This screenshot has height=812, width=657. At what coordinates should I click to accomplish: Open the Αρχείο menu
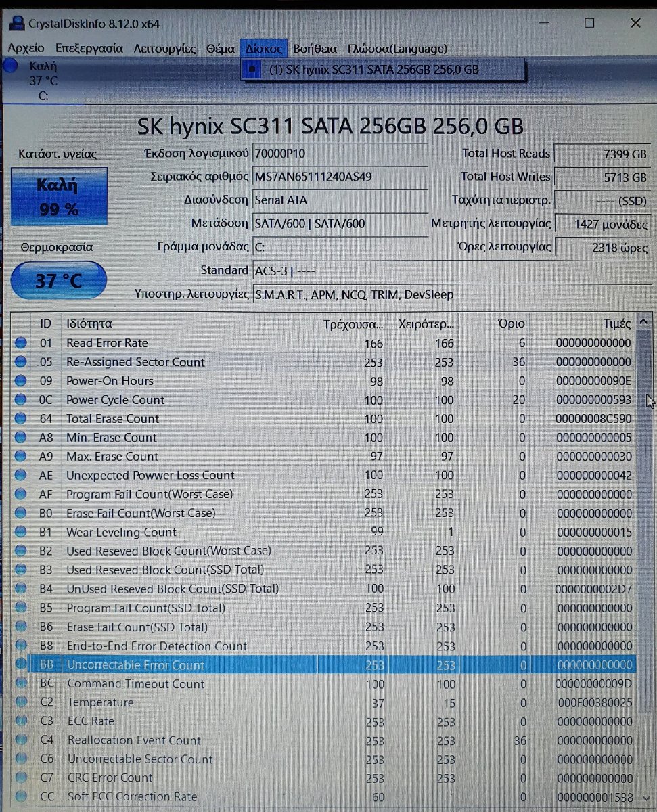pyautogui.click(x=26, y=49)
